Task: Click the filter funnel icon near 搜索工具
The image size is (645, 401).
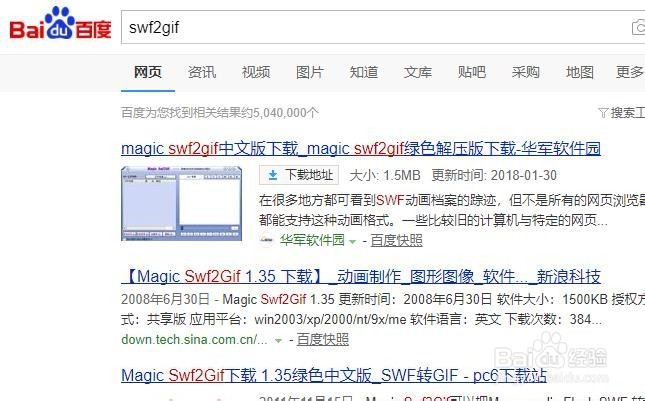Action: tap(603, 113)
